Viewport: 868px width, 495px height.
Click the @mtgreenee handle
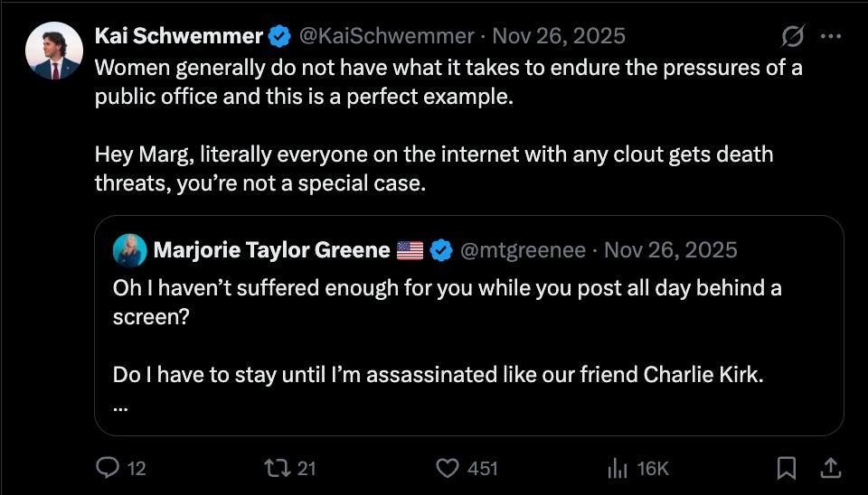coord(524,250)
